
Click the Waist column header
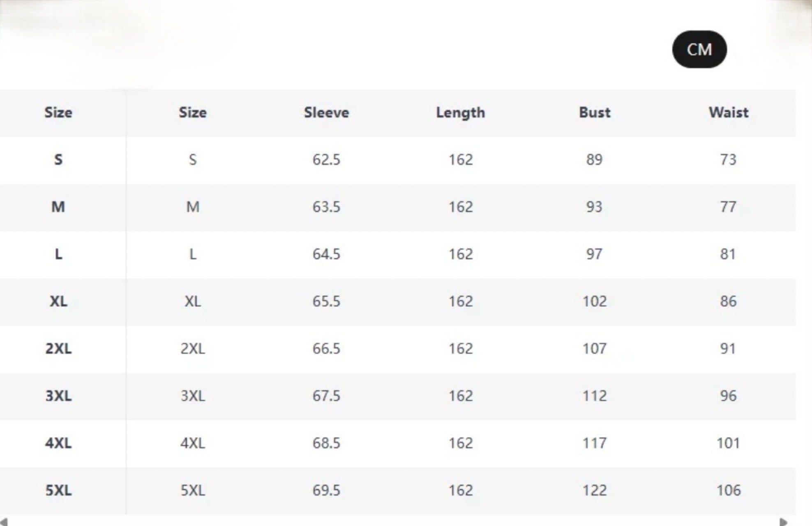click(x=728, y=113)
